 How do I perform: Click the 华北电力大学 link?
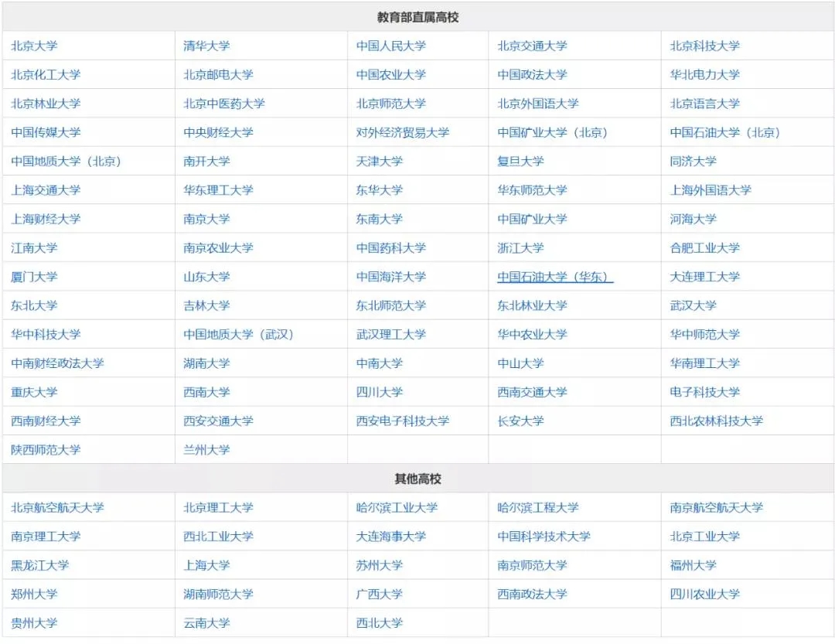point(704,74)
